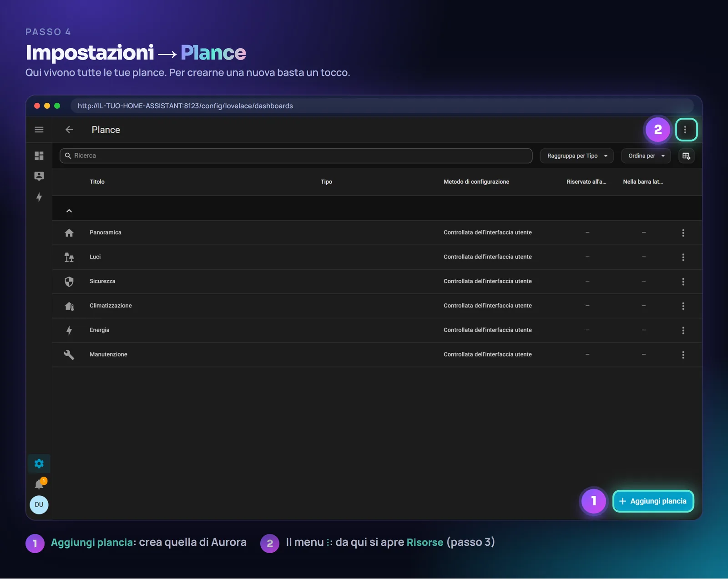Sort by Metodo di configurazione header
The height and width of the screenshot is (579, 728).
click(476, 182)
